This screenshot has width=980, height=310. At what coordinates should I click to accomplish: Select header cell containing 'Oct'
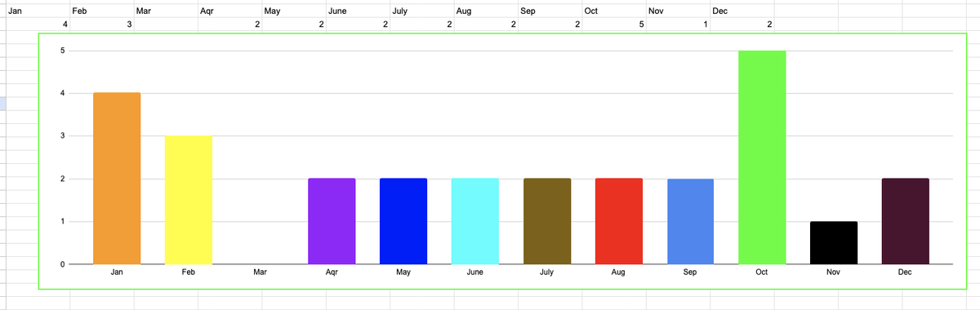point(614,11)
